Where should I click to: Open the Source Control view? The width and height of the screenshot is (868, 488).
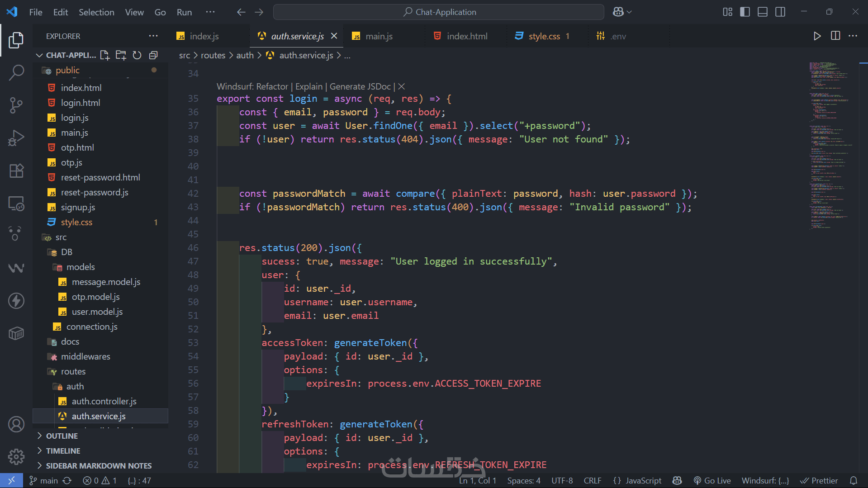16,105
